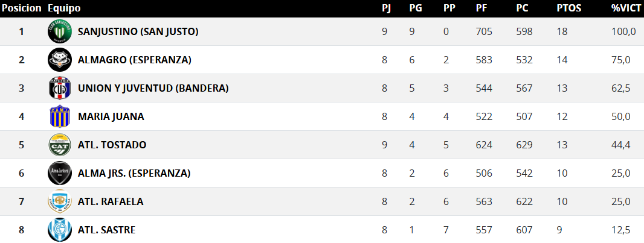Click the Alma Jrs. team logo

click(x=60, y=173)
